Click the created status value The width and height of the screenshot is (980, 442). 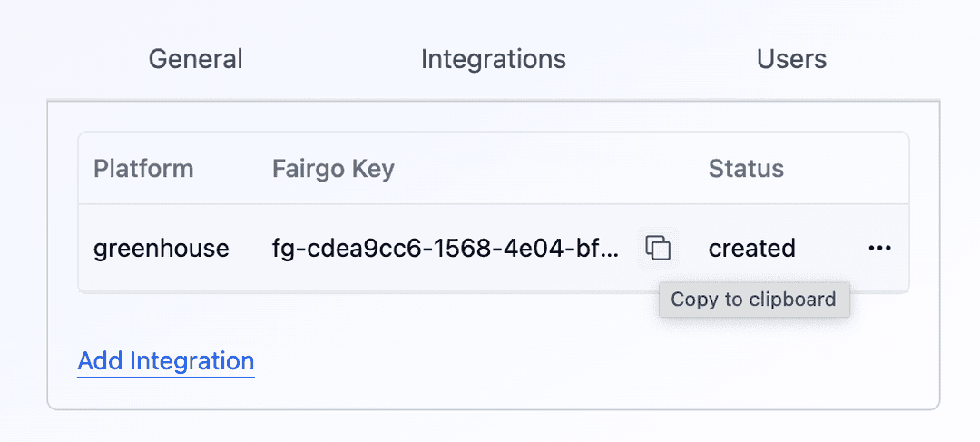tap(751, 248)
